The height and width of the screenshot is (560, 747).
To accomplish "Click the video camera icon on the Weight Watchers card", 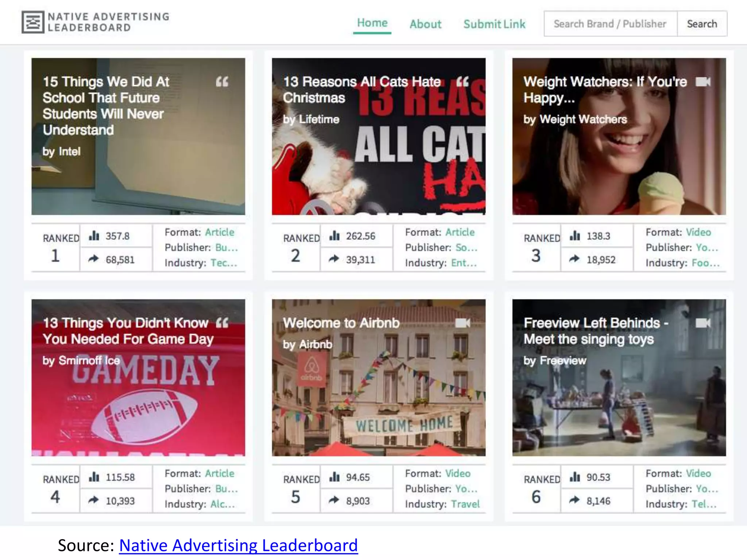I will (703, 82).
